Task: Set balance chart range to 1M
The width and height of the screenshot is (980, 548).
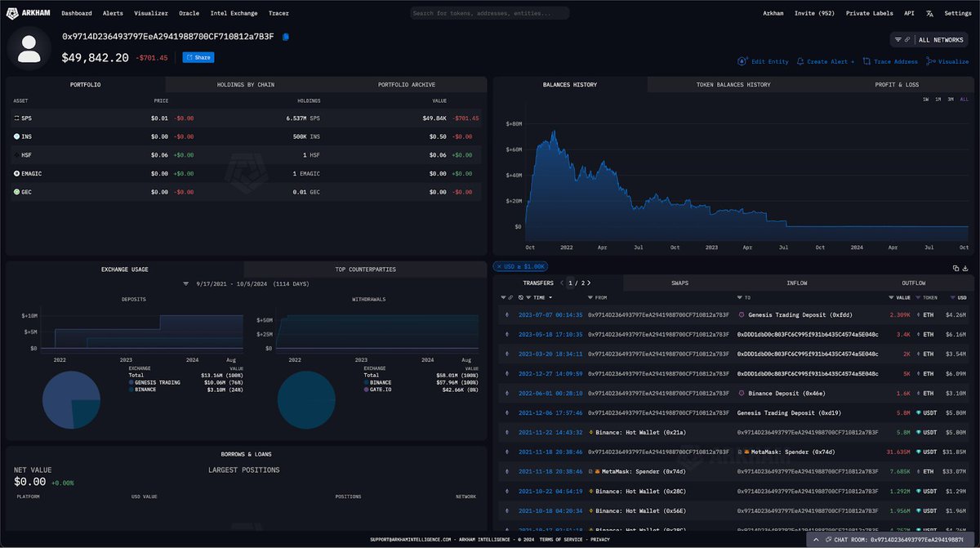Action: 938,99
